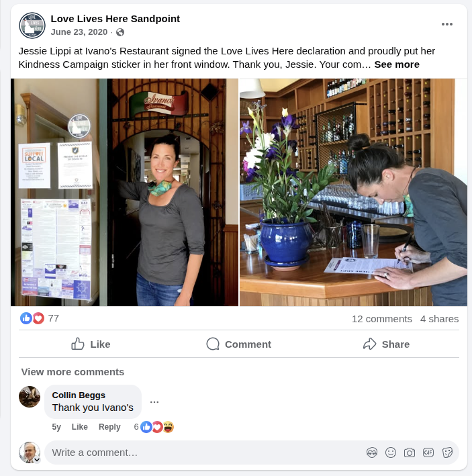This screenshot has height=476, width=472.
Task: Open the GIF picker in comment box
Action: click(428, 453)
